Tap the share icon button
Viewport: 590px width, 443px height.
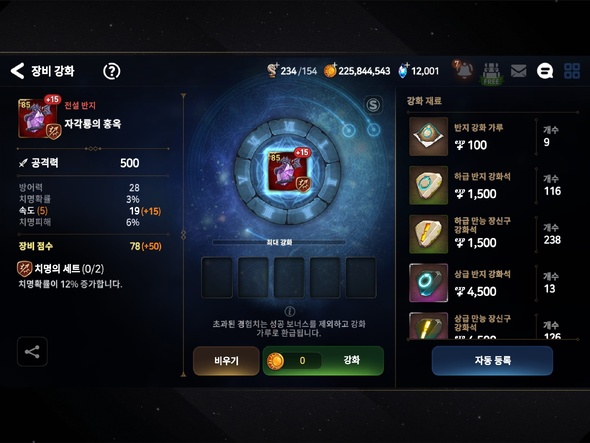coord(32,352)
